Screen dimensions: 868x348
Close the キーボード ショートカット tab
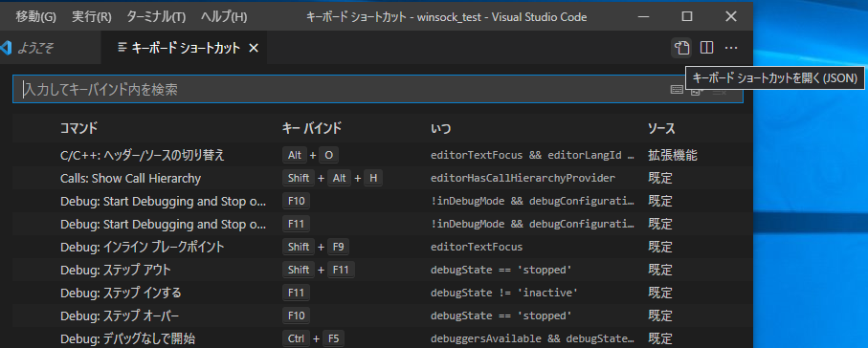(254, 48)
